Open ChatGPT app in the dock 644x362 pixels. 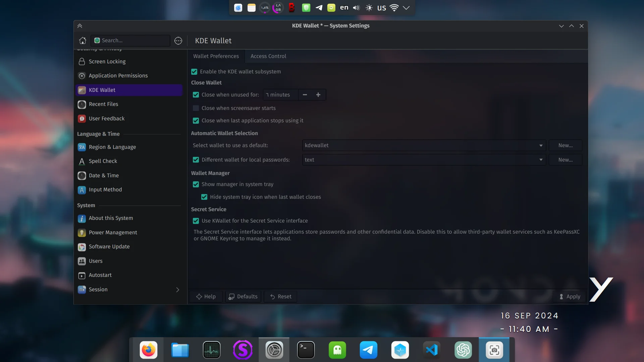click(x=463, y=350)
